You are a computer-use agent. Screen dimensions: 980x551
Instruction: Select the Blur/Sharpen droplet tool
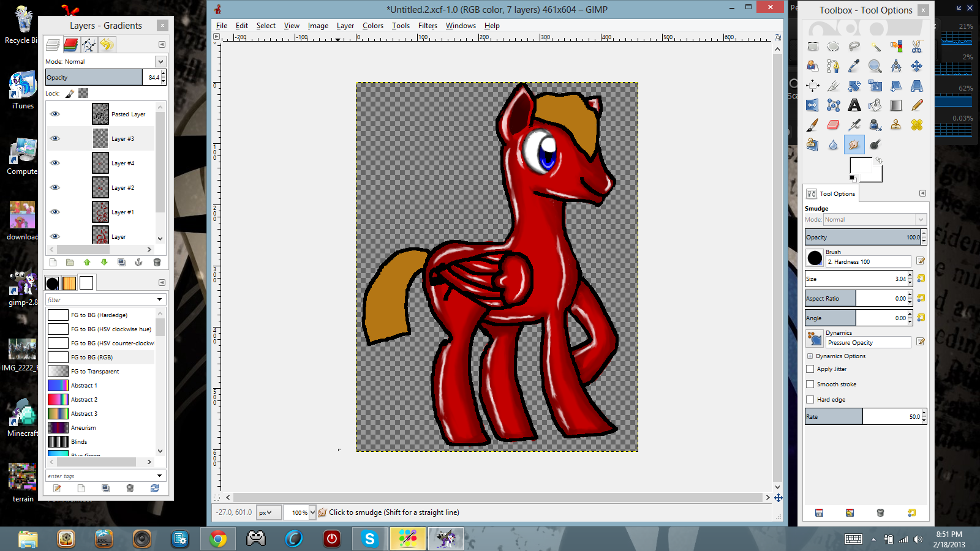[834, 144]
